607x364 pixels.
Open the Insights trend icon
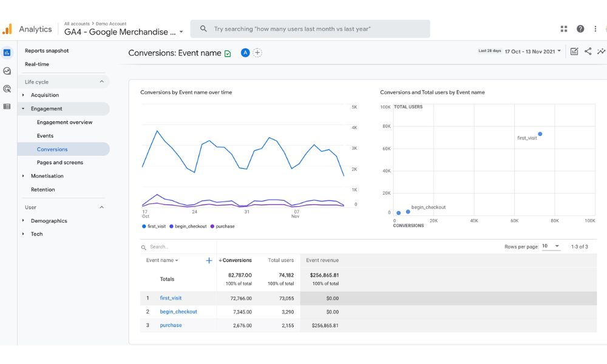(601, 51)
